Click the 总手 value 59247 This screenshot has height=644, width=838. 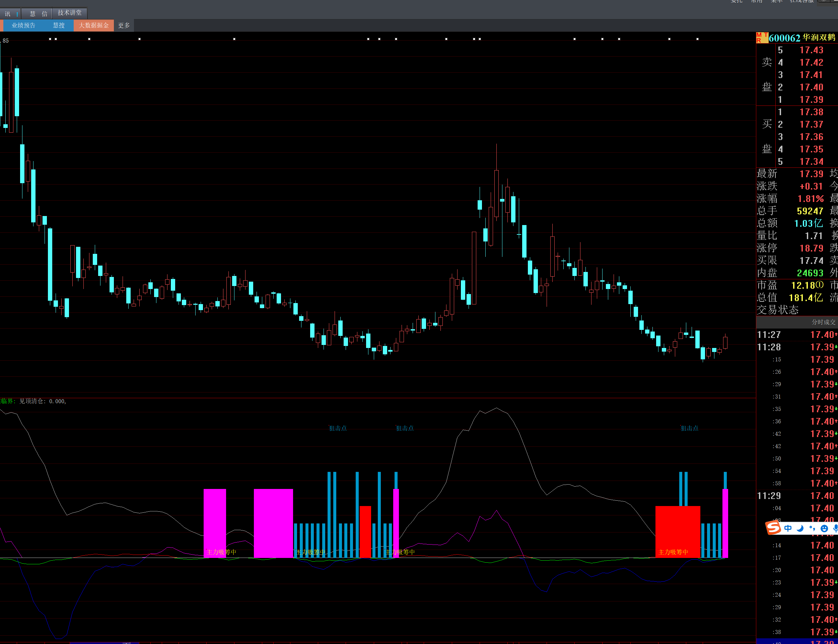(810, 211)
